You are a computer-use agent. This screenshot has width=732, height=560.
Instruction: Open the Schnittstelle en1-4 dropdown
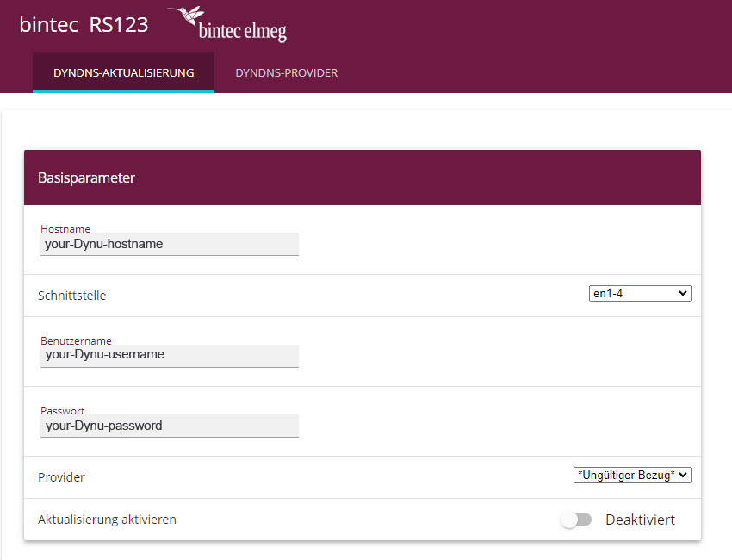coord(640,293)
